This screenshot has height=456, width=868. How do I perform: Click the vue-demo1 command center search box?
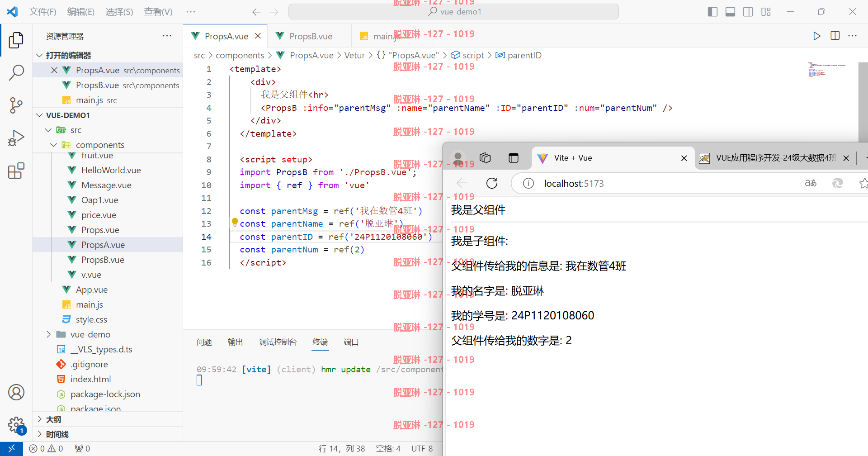tap(453, 12)
